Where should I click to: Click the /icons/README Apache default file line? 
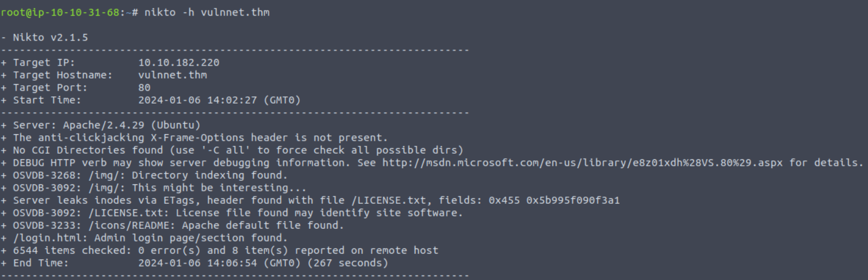coord(172,225)
